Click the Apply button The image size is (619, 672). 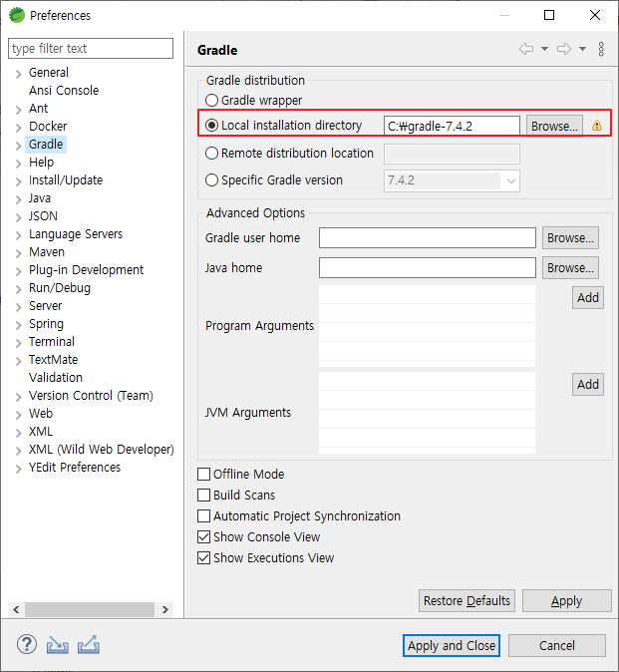tap(567, 601)
